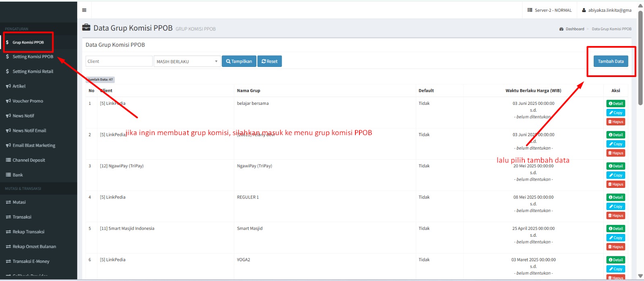
Task: Click Detail for row number 2
Action: coord(616,135)
